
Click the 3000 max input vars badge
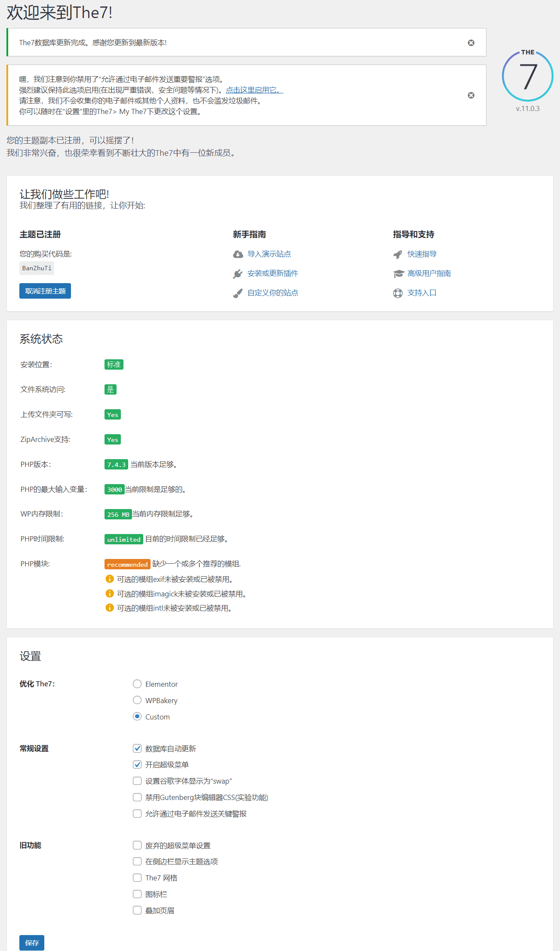coord(114,489)
